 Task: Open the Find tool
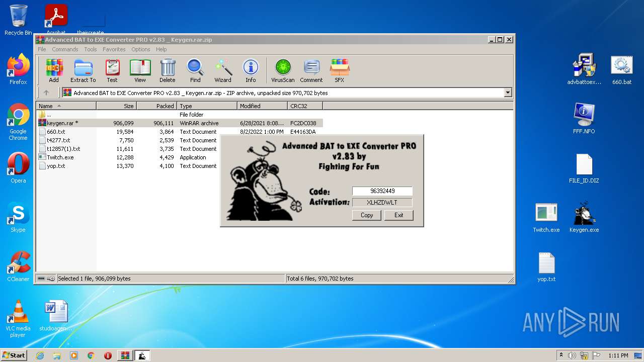click(195, 70)
